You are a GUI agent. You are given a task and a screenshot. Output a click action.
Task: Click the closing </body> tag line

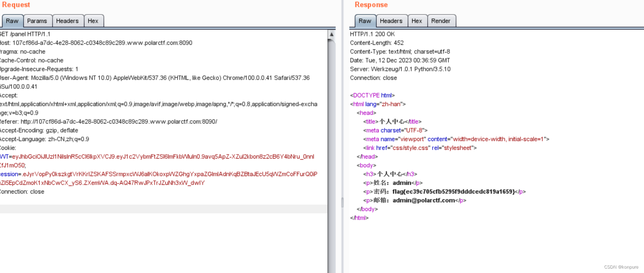367,209
